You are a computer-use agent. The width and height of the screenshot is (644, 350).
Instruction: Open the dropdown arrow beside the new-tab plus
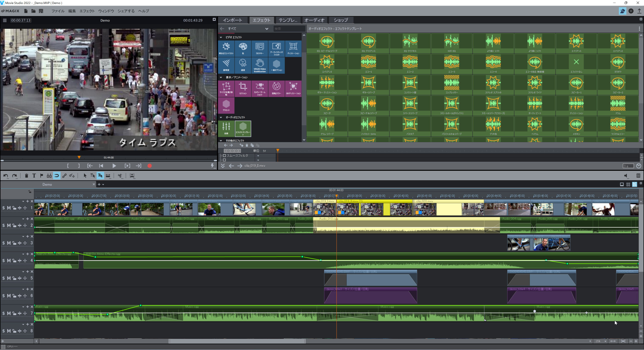tap(103, 184)
